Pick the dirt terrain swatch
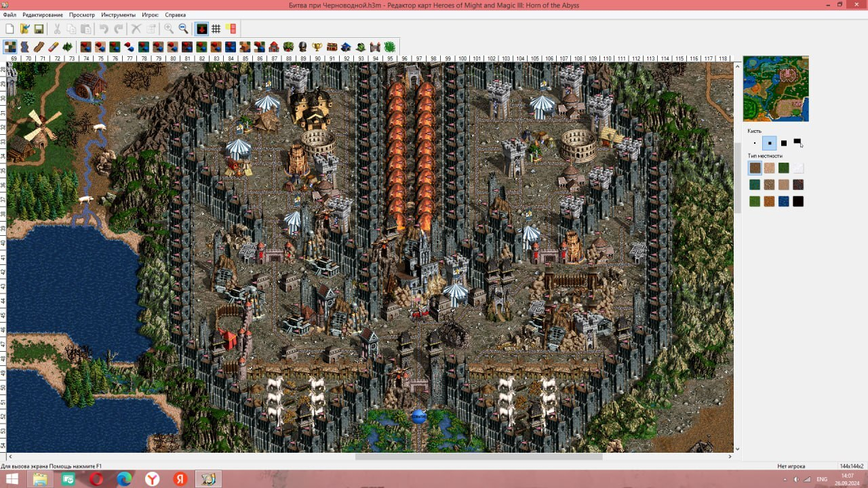Viewport: 868px width, 488px height. pos(755,168)
